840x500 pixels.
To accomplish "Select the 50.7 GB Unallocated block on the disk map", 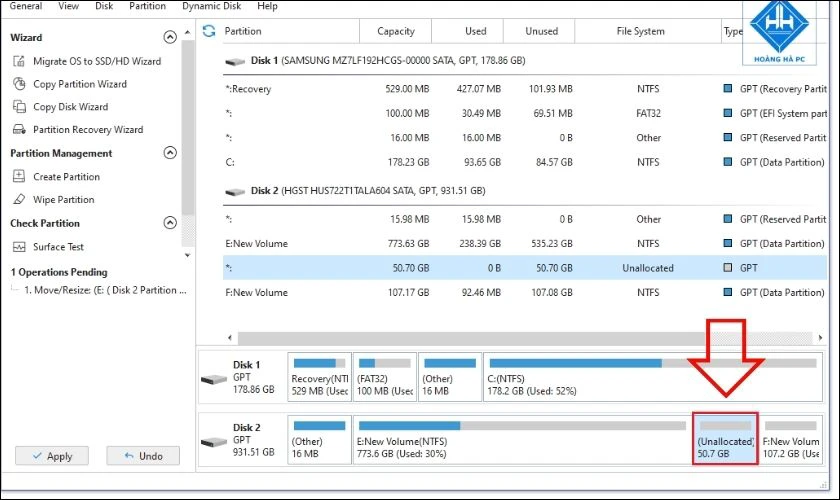I will pos(725,438).
